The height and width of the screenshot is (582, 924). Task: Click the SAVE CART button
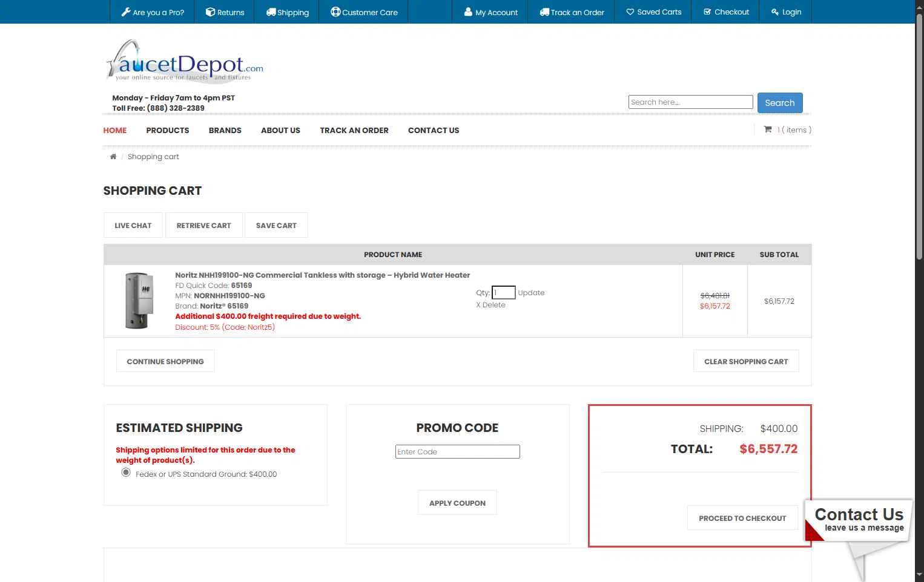(276, 225)
